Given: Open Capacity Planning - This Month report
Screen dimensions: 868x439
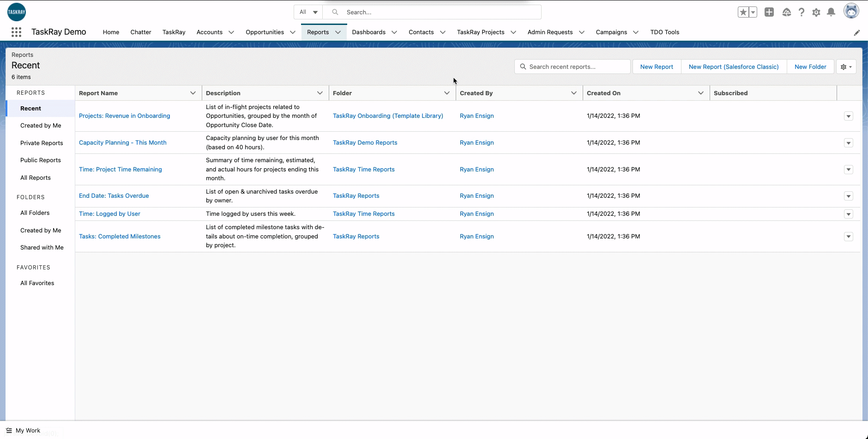Looking at the screenshot, I should 123,142.
